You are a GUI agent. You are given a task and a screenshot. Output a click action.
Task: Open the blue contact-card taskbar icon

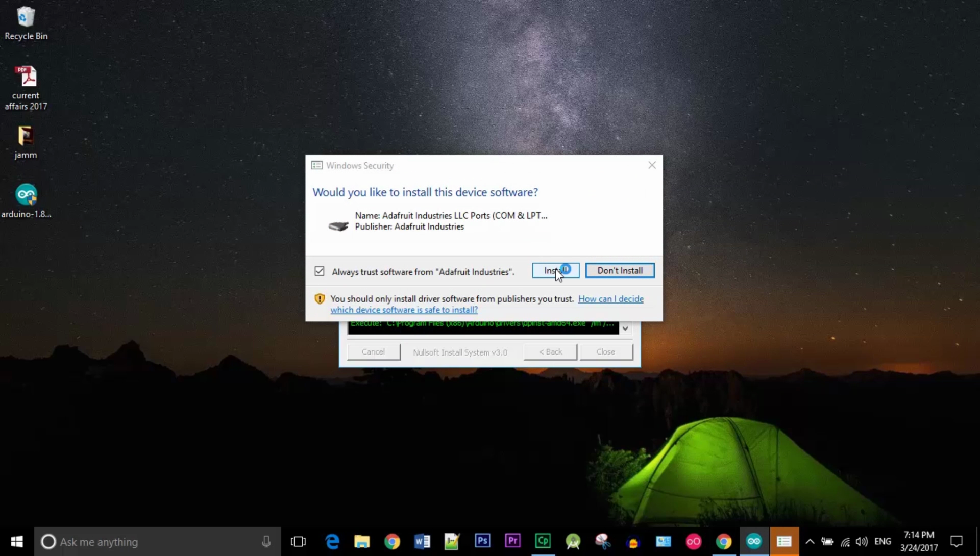click(x=663, y=541)
